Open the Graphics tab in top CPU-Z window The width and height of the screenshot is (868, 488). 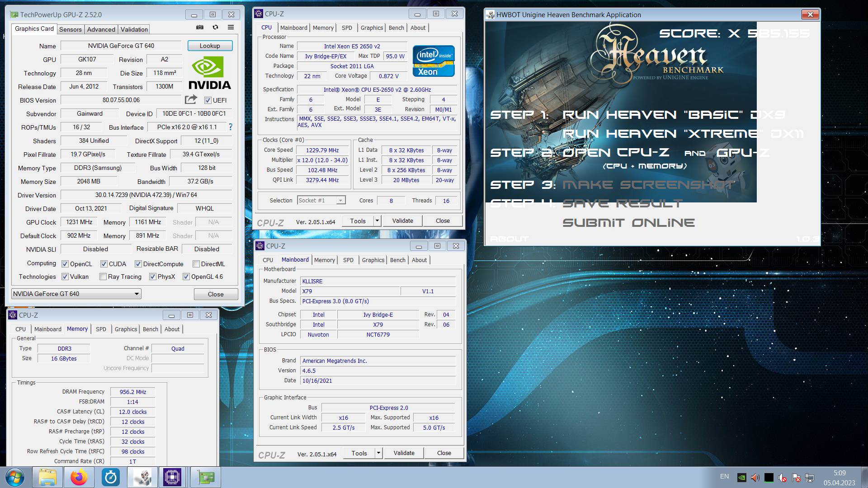pos(372,28)
